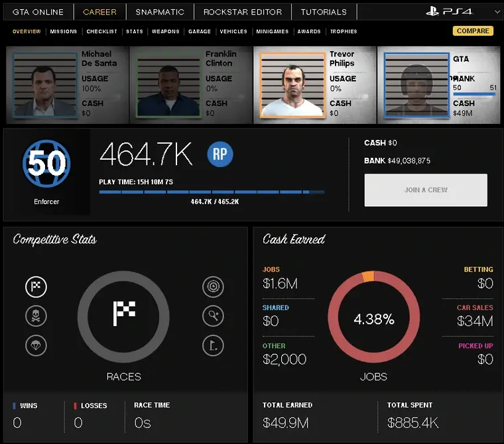Click the Competitive Stats heading
The height and width of the screenshot is (444, 504).
54,239
